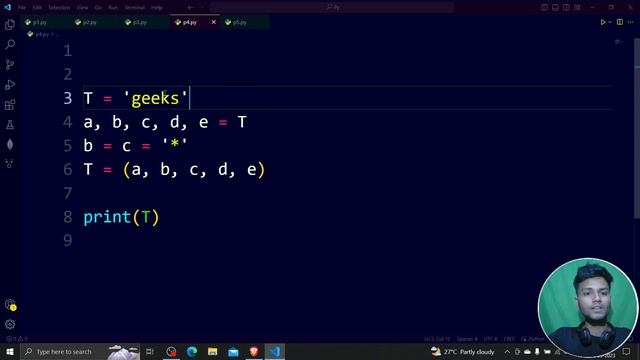Image resolution: width=640 pixels, height=360 pixels.
Task: Switch to the p5.py tab
Action: pyautogui.click(x=246, y=22)
